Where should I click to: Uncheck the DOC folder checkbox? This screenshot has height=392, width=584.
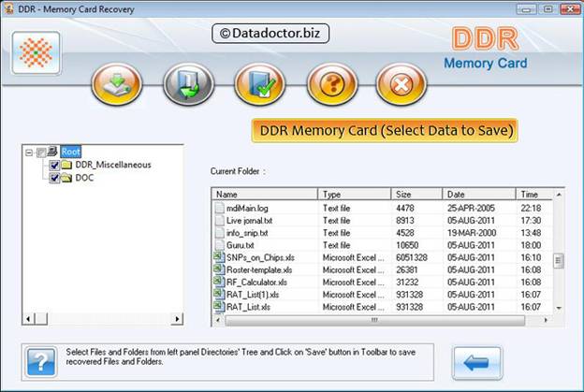pyautogui.click(x=54, y=178)
